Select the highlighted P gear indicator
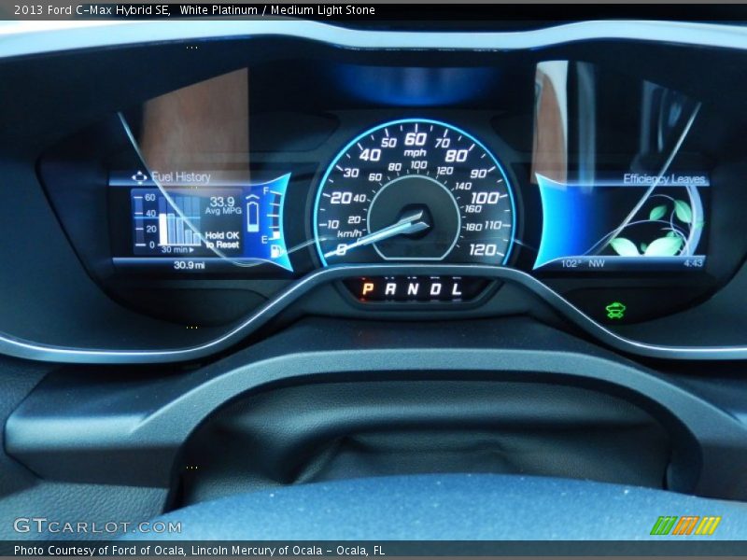 tap(367, 289)
